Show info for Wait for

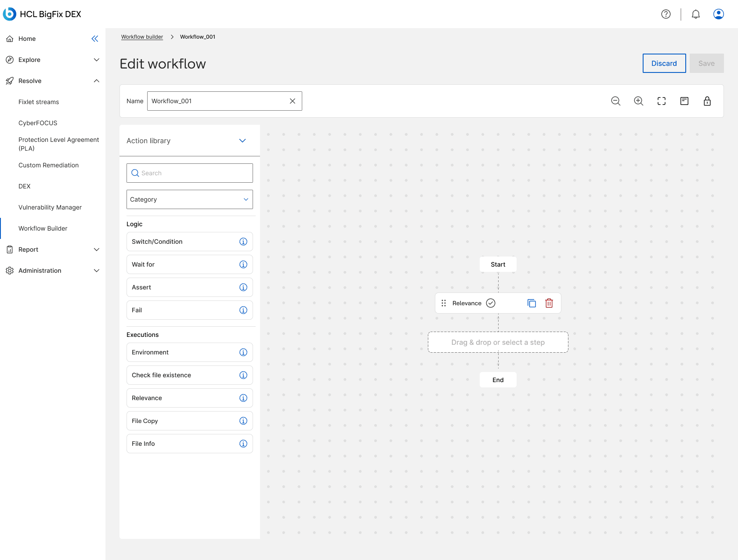click(243, 264)
